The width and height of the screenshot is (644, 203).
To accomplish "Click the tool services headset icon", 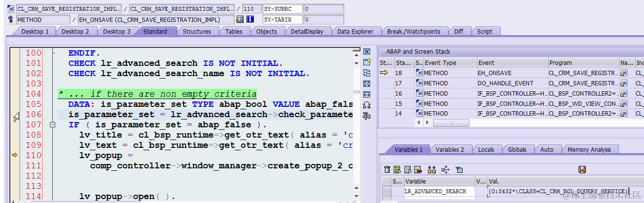I will 367,105.
